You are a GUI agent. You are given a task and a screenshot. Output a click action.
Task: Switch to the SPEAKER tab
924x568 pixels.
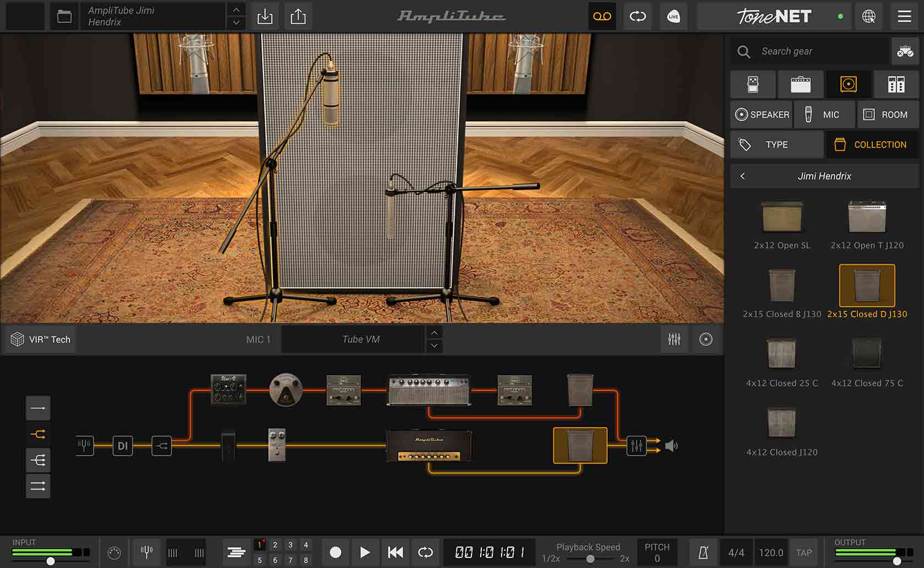[762, 114]
